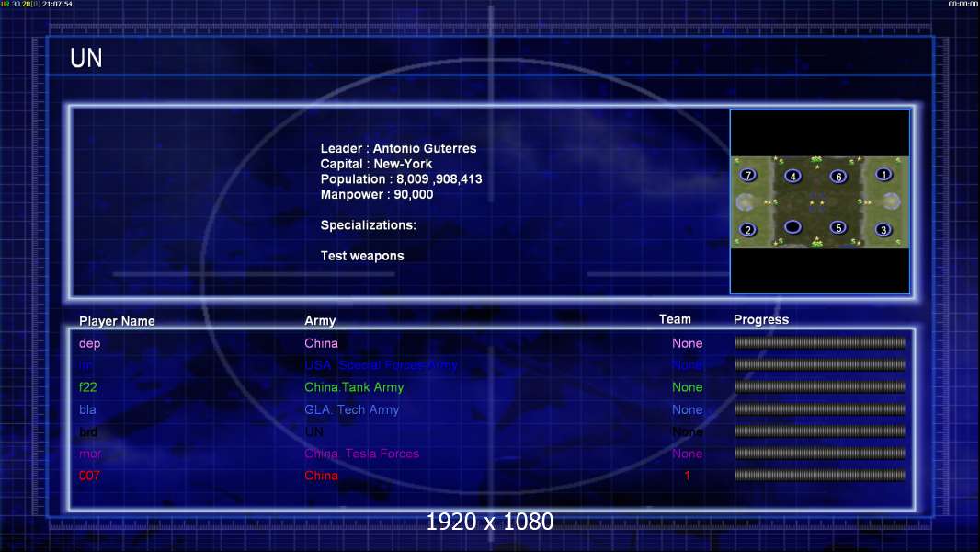Click Leader : Antonio Guterres line
The image size is (980, 552).
click(x=398, y=148)
